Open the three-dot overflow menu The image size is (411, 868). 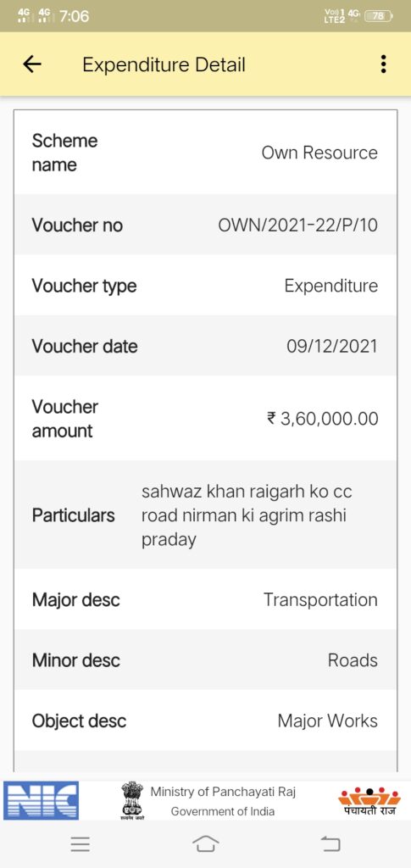pos(383,64)
